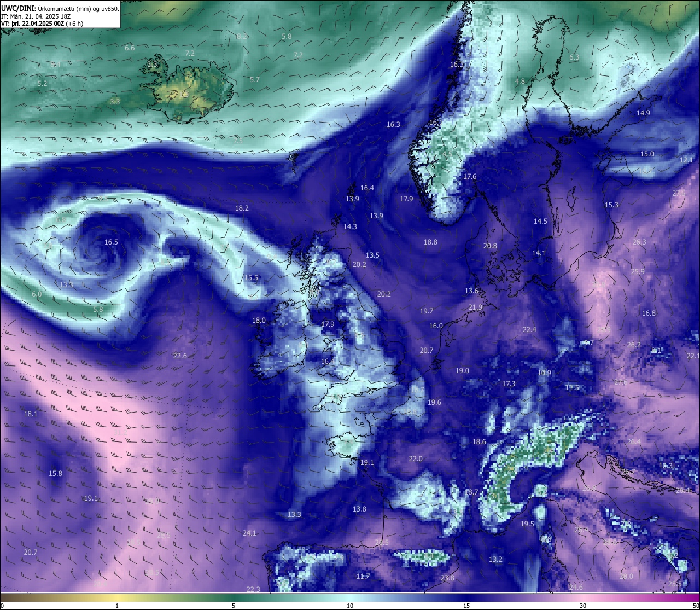Click the 22.6 value west of Ireland
The image size is (700, 610).
click(x=180, y=356)
